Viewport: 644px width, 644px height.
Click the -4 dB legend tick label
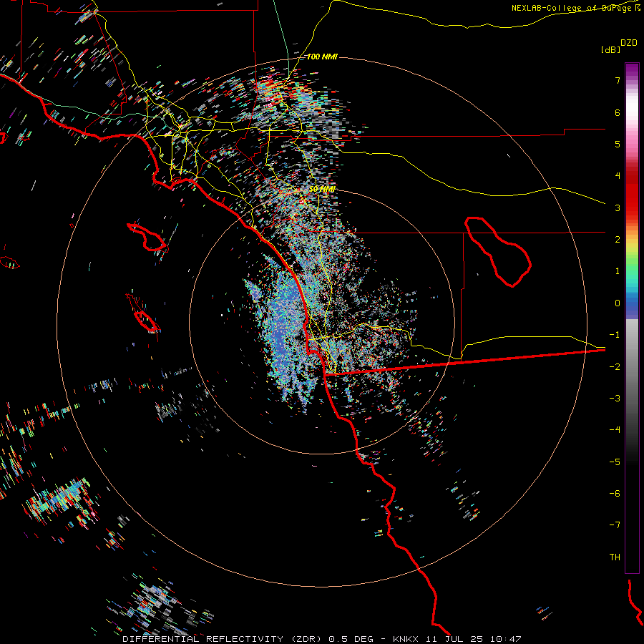[x=615, y=430]
